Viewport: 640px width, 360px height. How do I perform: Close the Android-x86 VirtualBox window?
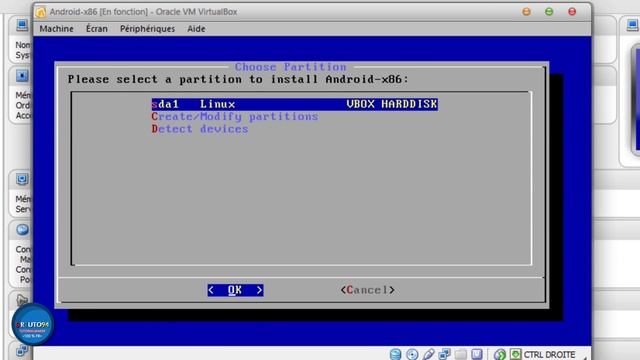pyautogui.click(x=572, y=11)
